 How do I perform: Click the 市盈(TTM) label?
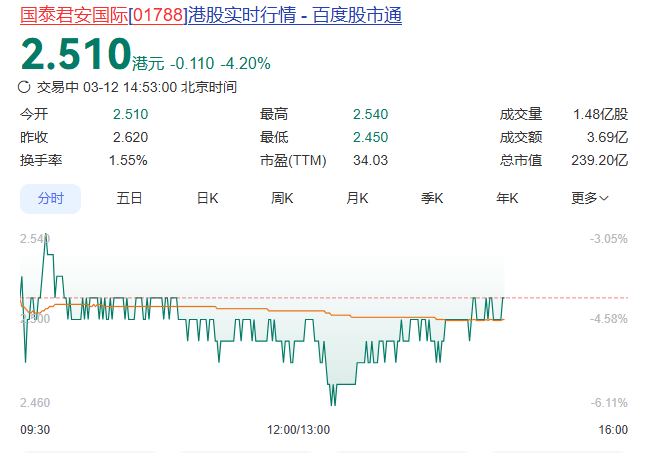pyautogui.click(x=293, y=160)
